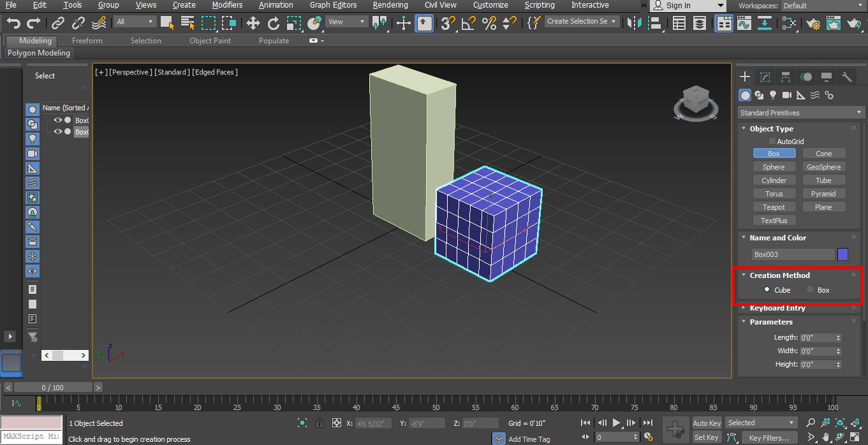Open the Animation menu
The width and height of the screenshot is (868, 445).
point(276,5)
